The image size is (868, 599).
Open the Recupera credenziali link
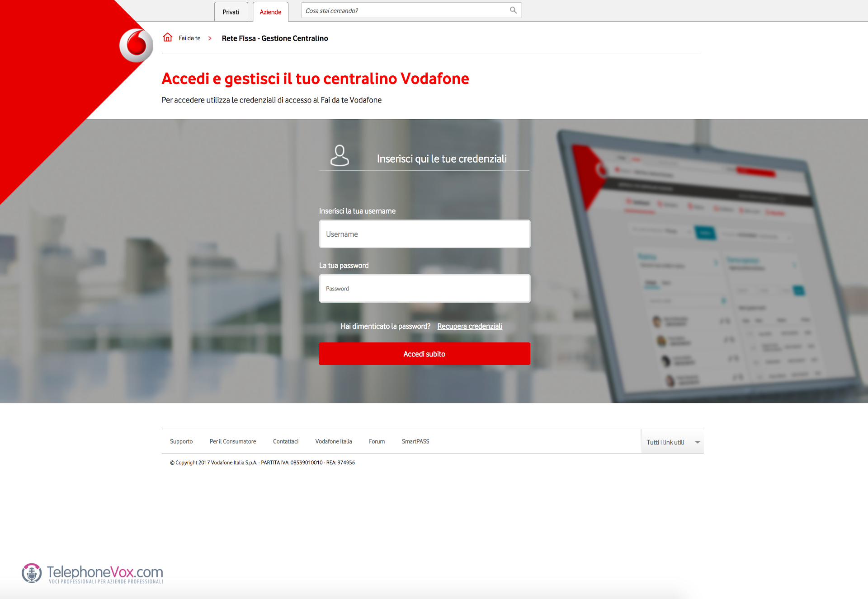pos(470,326)
